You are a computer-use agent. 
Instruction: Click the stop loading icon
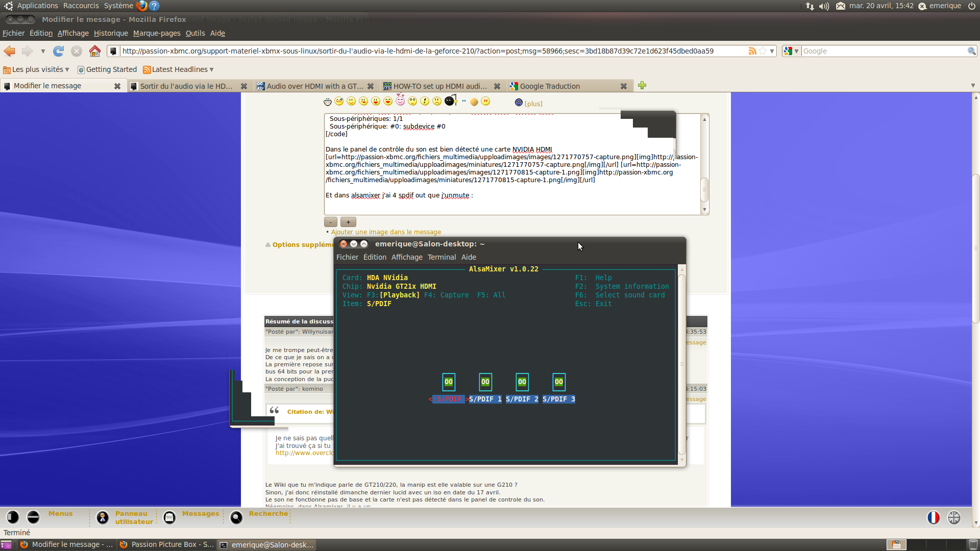[x=77, y=51]
